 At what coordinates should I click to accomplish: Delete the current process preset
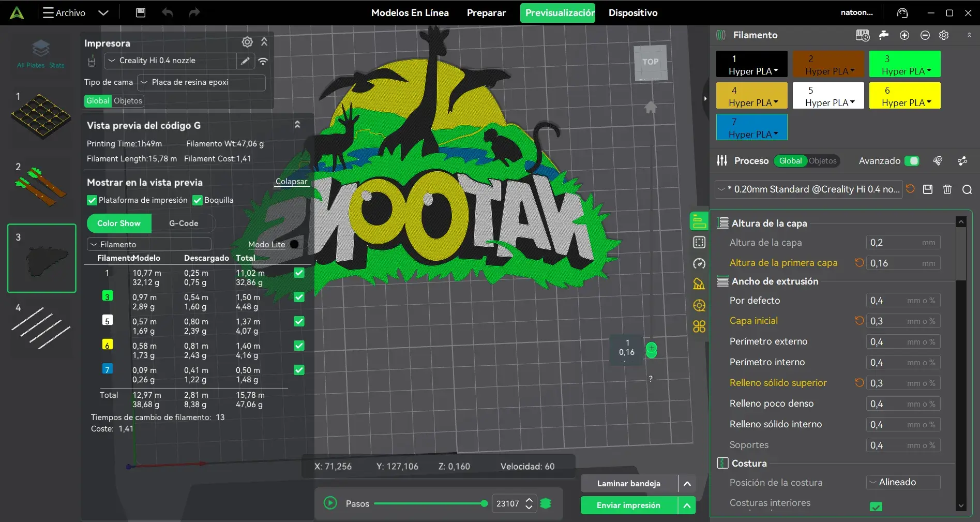(x=947, y=189)
